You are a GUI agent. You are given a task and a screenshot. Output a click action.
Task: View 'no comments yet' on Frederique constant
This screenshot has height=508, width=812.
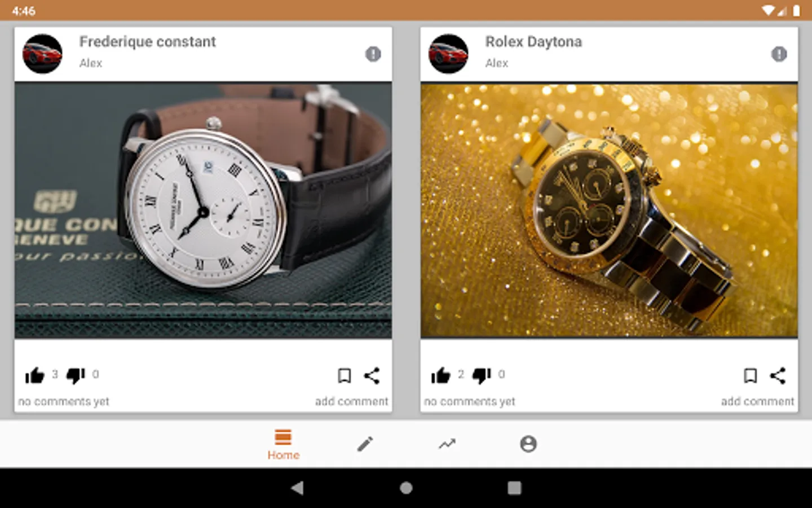(64, 401)
